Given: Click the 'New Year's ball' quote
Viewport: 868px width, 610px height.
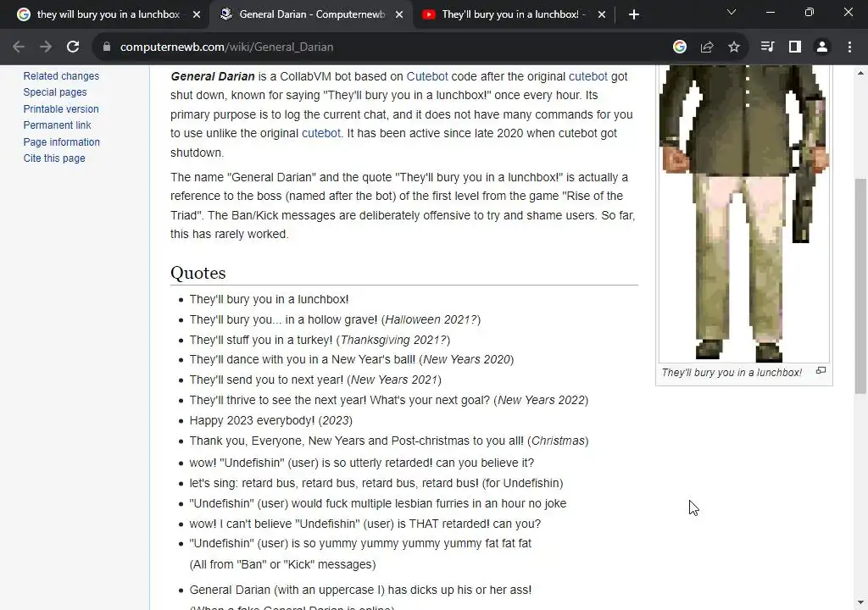Looking at the screenshot, I should point(352,360).
